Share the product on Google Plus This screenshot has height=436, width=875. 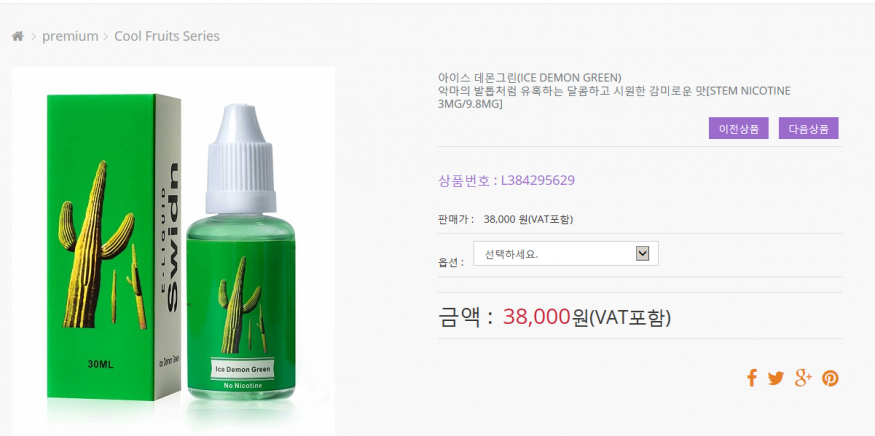pyautogui.click(x=803, y=378)
